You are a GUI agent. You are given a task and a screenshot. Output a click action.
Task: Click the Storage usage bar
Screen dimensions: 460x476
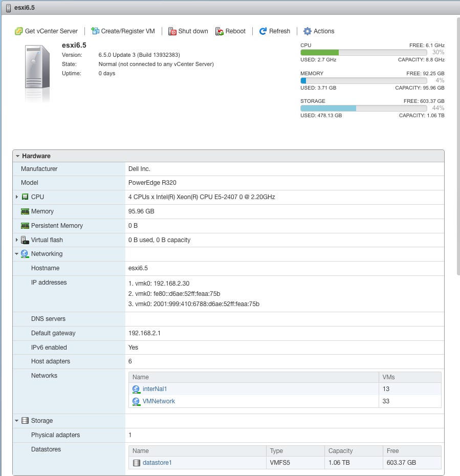point(363,108)
